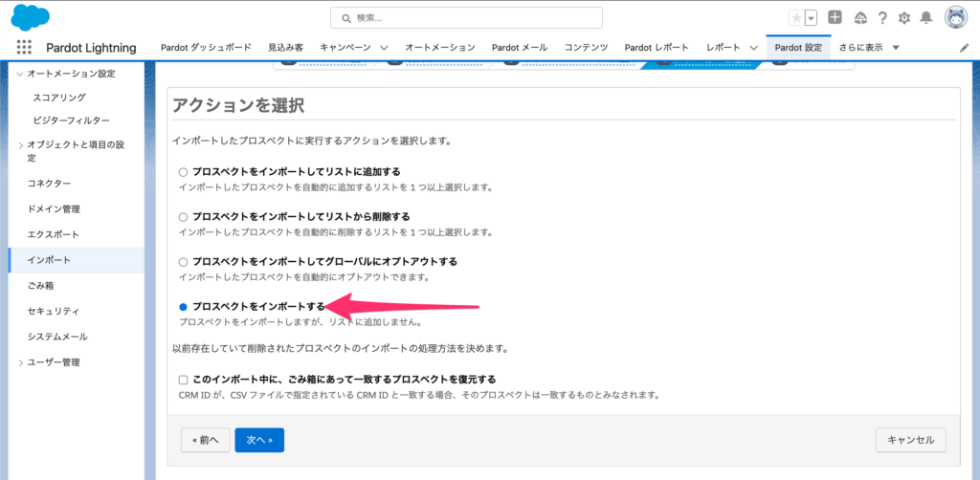Viewport: 980px width, 480px height.
Task: Open the setup gear icon
Action: coord(904,18)
